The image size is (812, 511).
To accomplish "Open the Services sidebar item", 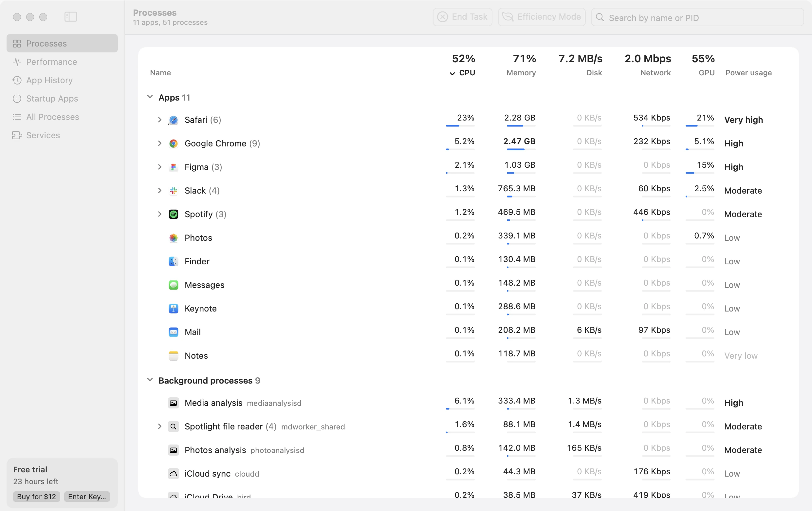I will pos(62,135).
